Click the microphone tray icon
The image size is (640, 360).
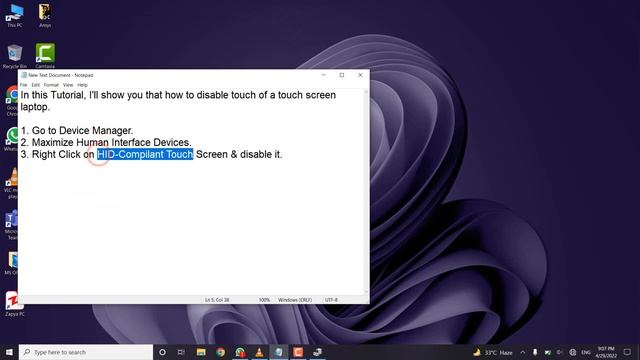pos(535,352)
